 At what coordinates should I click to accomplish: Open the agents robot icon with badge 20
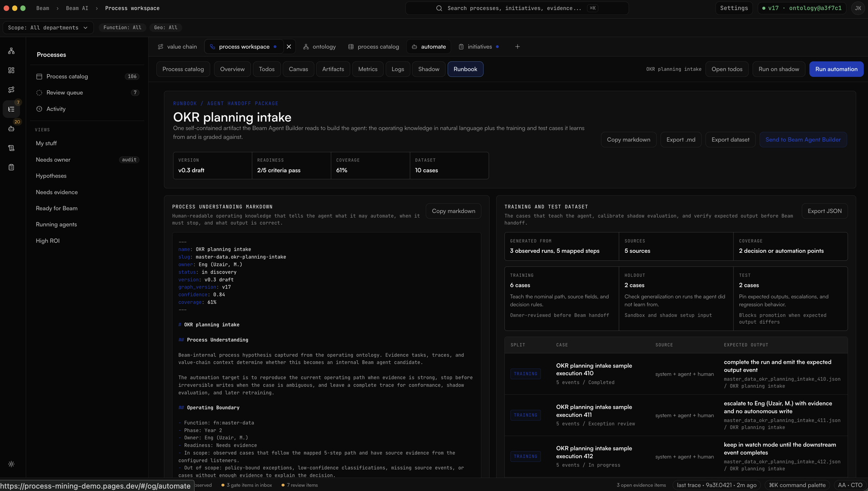point(11,128)
